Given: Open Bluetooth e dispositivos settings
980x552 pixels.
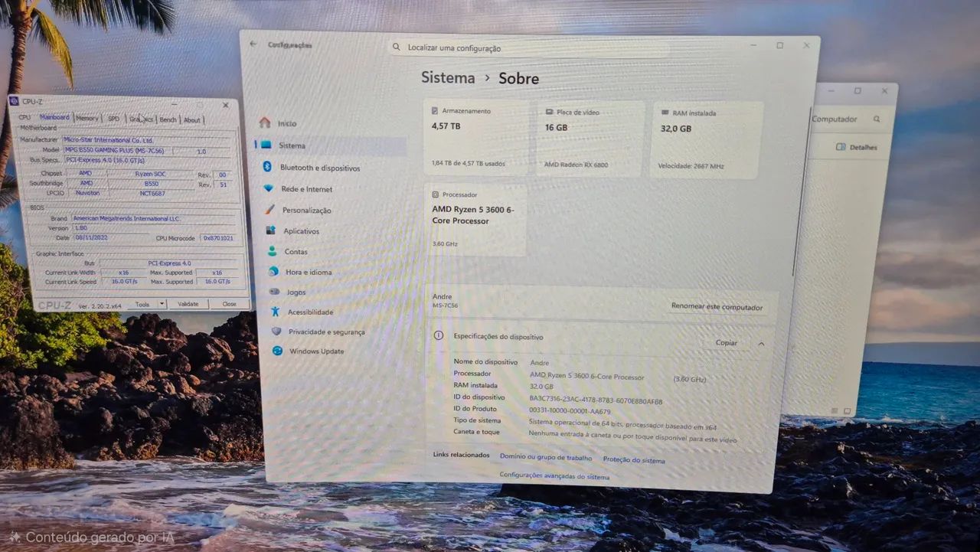Looking at the screenshot, I should pyautogui.click(x=312, y=168).
